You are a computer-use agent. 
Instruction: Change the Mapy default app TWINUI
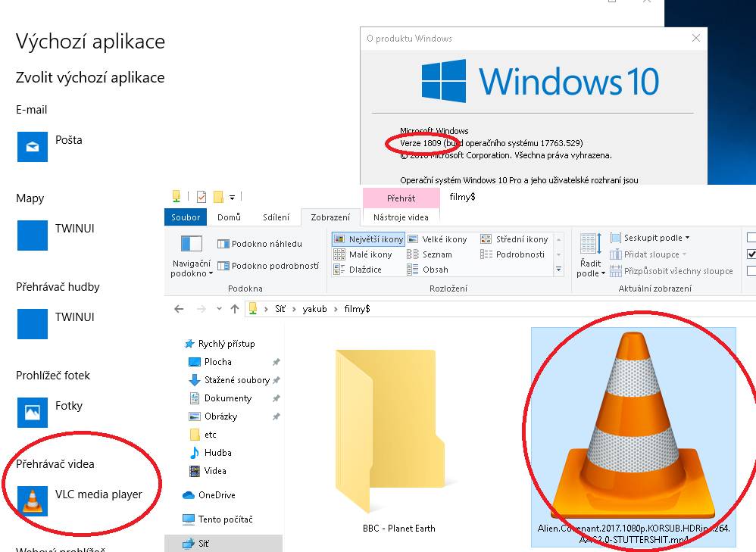pos(56,235)
